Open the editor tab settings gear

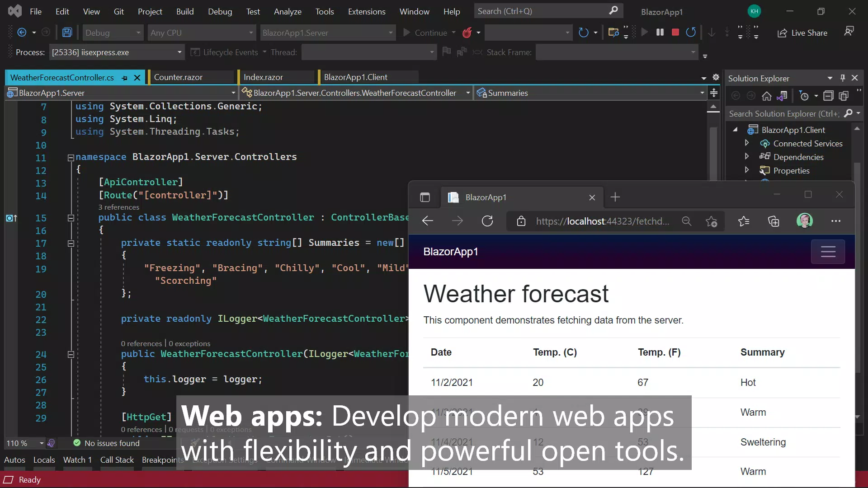[x=716, y=77]
